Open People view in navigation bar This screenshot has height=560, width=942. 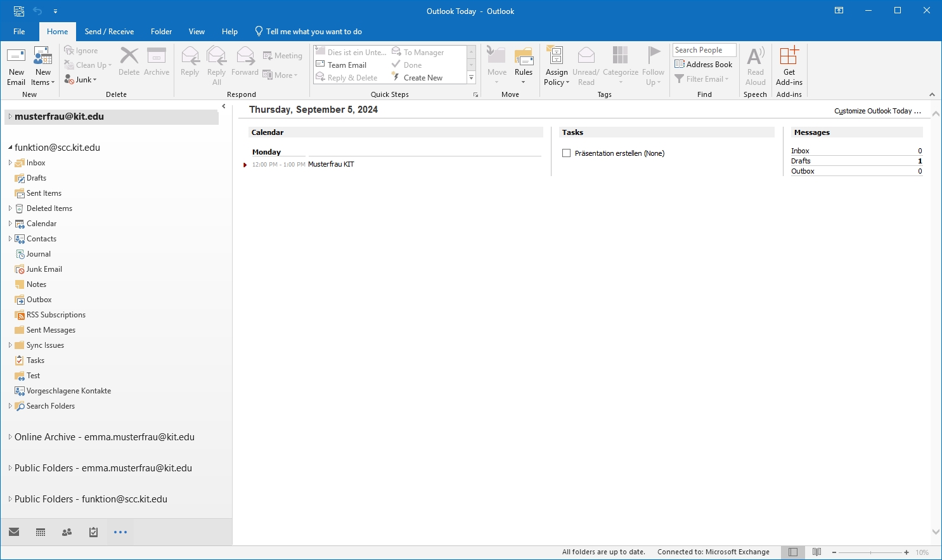point(67,532)
